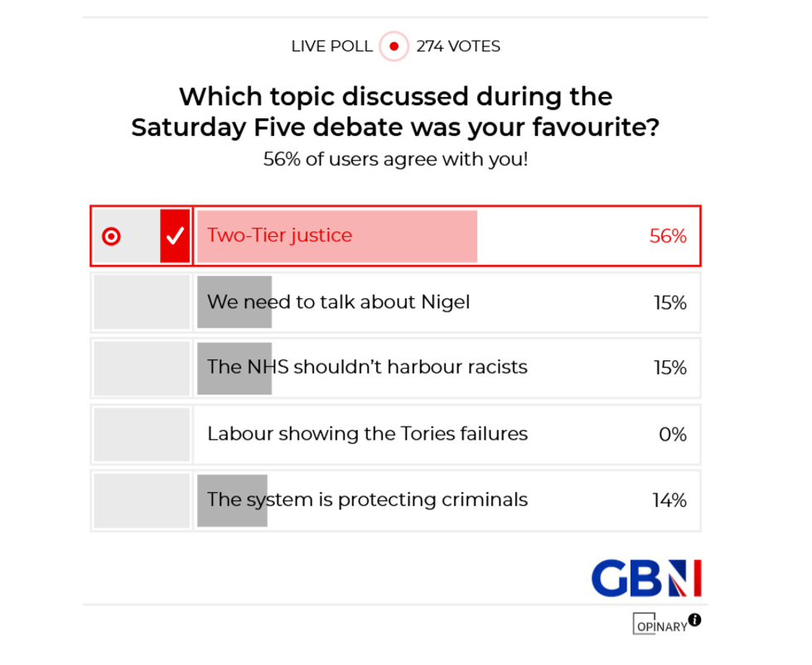Select the red target radio for Two-Tier justice
Image resolution: width=812 pixels, height=665 pixels.
coord(111,237)
